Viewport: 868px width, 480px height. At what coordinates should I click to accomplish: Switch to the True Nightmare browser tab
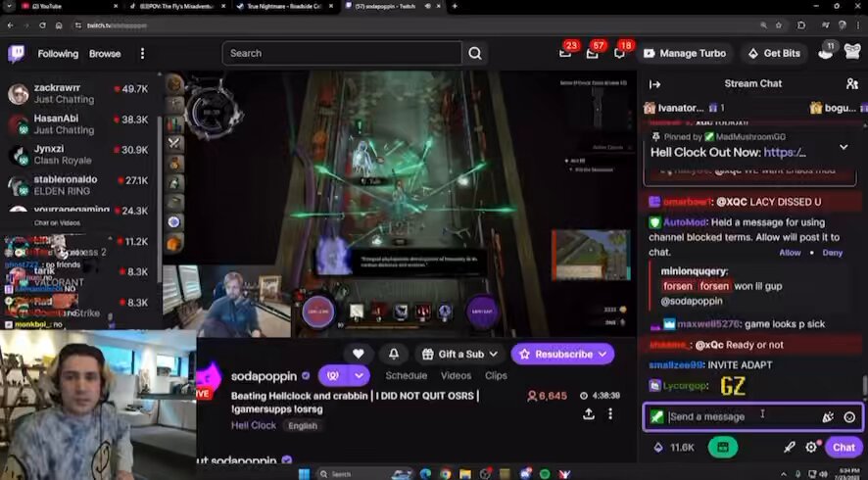(283, 6)
